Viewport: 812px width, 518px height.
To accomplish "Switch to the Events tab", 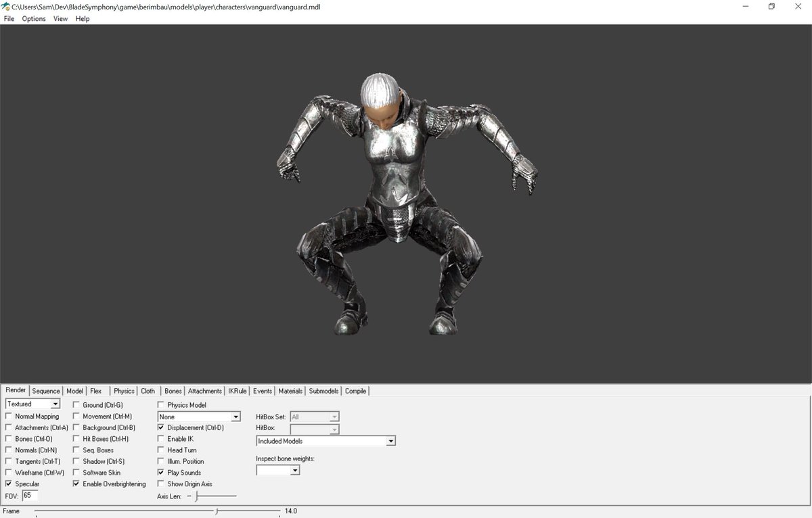I will (263, 391).
